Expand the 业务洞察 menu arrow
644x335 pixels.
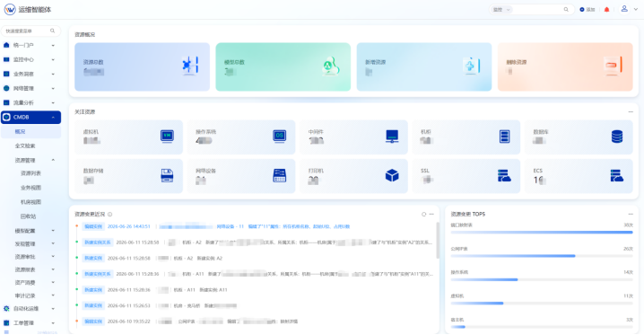click(53, 74)
